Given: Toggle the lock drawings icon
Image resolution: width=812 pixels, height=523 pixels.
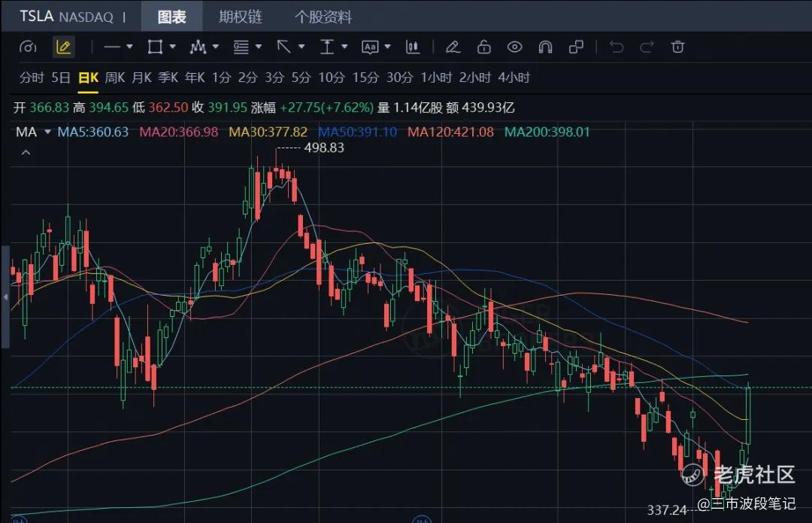Looking at the screenshot, I should [483, 47].
